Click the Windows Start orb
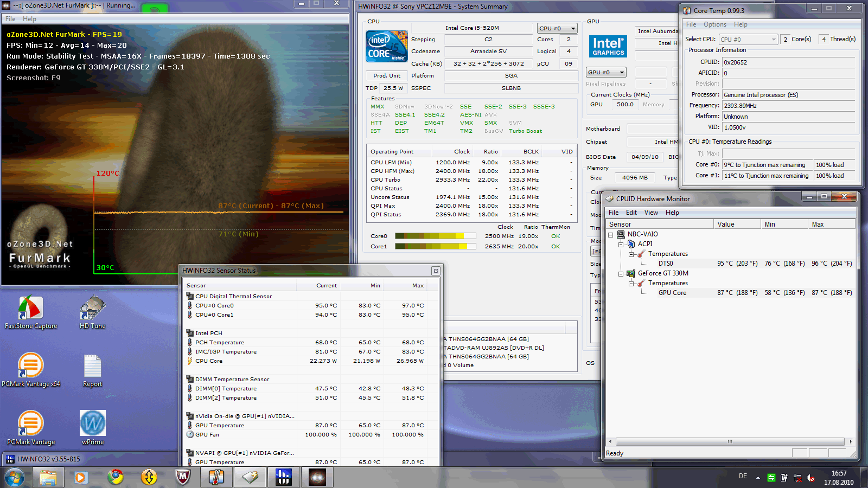The height and width of the screenshot is (488, 868). (15, 478)
